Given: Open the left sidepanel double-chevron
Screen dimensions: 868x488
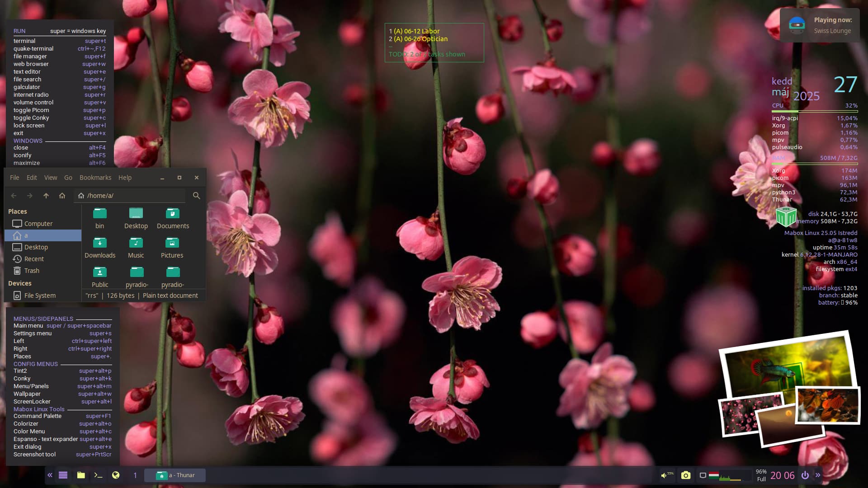Looking at the screenshot, I should [50, 475].
